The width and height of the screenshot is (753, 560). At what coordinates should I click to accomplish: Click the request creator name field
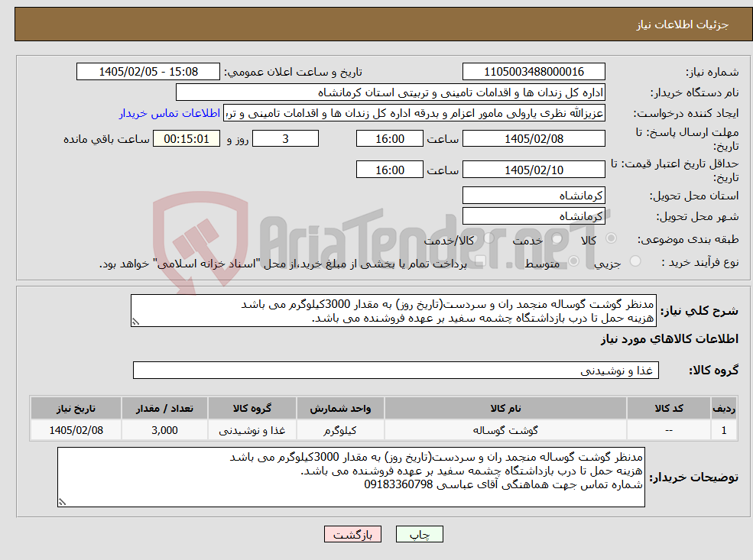pyautogui.click(x=414, y=113)
